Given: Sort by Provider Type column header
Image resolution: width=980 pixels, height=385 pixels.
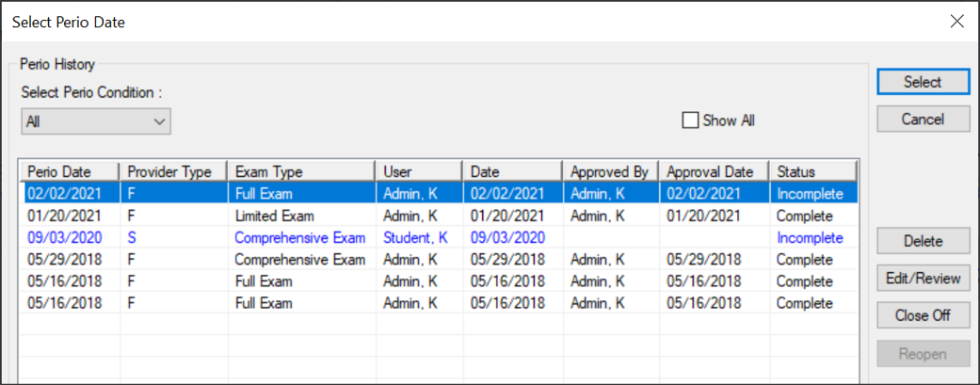Looking at the screenshot, I should [x=174, y=171].
